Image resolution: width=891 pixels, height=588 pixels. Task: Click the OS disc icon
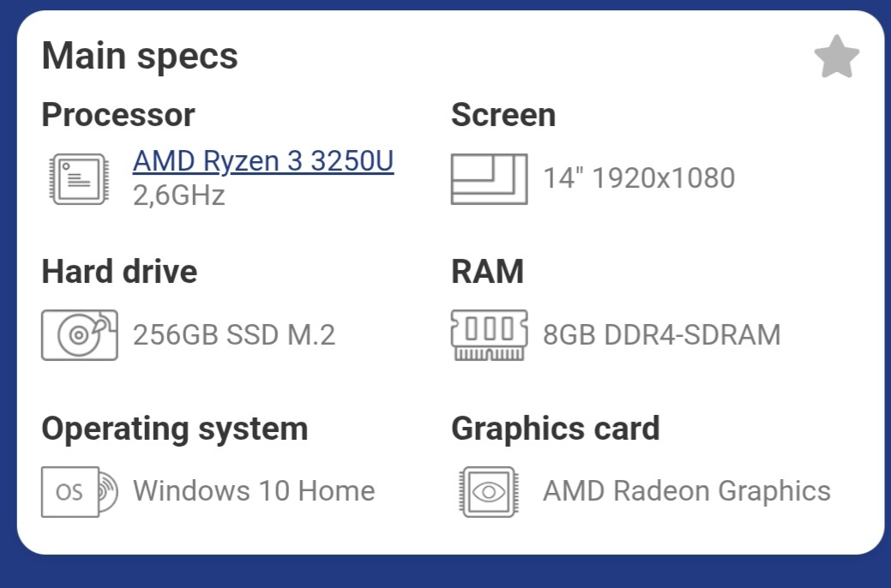pyautogui.click(x=77, y=491)
